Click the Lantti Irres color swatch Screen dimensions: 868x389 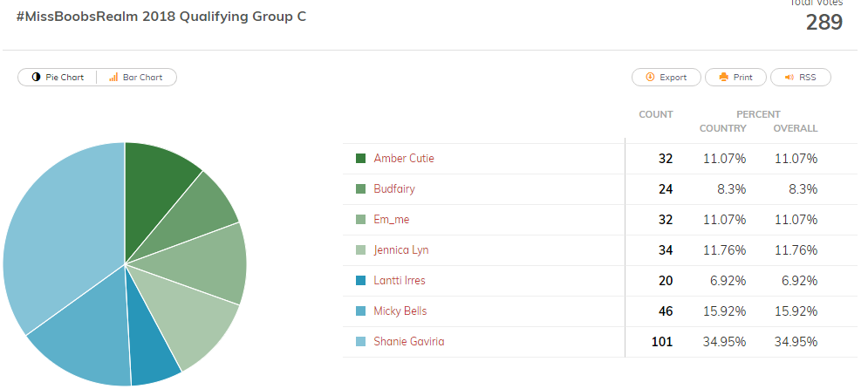pyautogui.click(x=361, y=281)
